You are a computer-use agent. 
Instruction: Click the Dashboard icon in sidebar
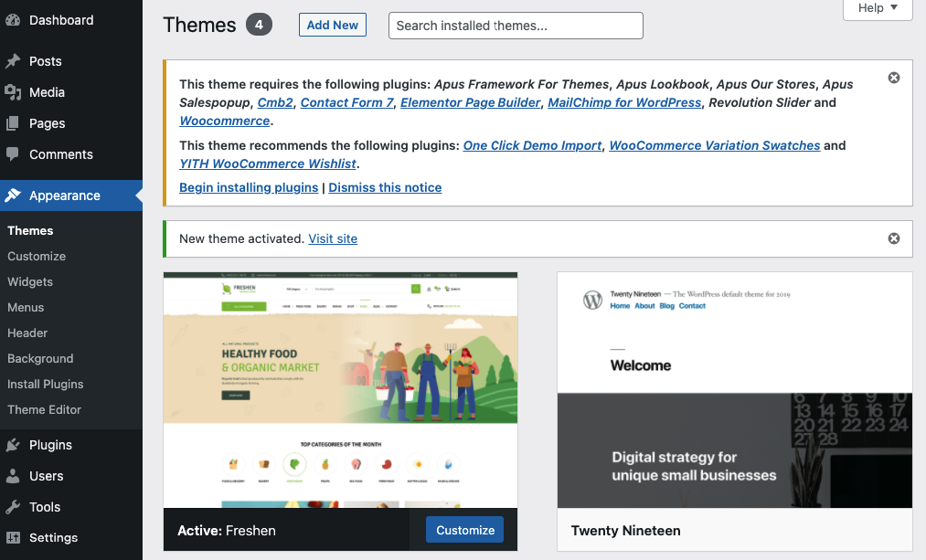tap(13, 20)
